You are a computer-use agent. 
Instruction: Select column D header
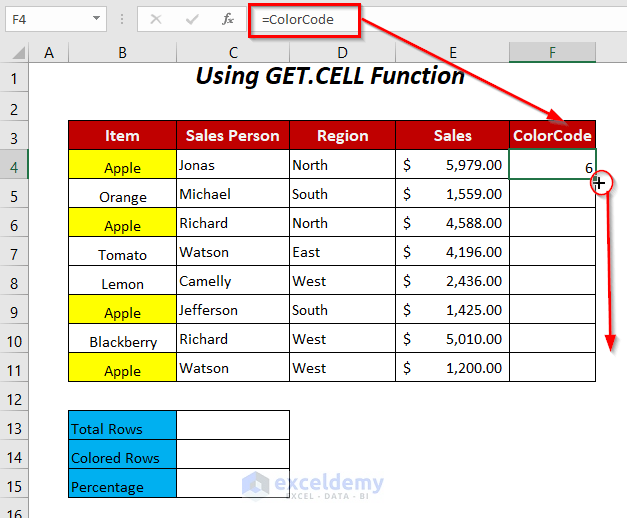tap(342, 53)
